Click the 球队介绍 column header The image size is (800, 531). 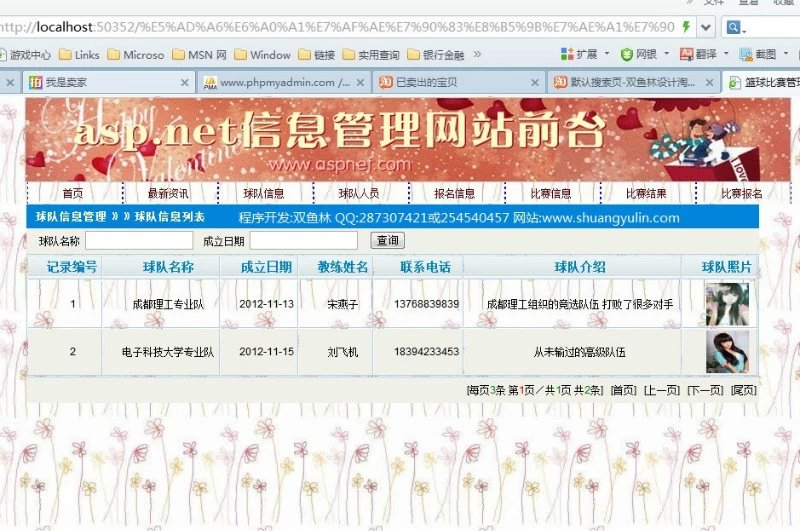580,267
